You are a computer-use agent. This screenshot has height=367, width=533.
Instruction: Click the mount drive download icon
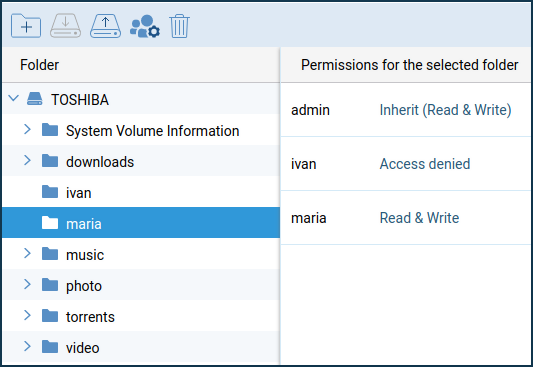coord(65,25)
